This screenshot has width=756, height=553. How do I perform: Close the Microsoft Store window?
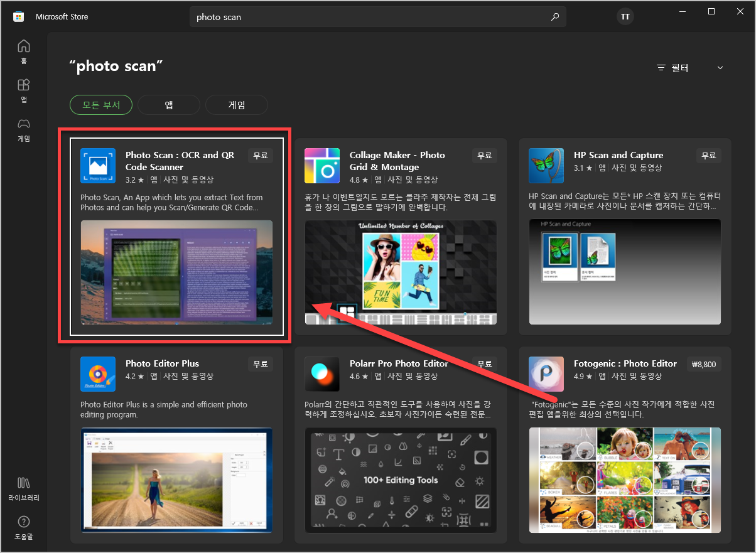[740, 11]
